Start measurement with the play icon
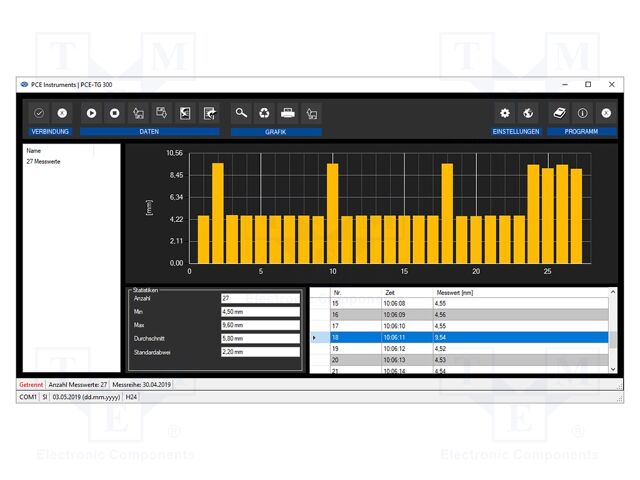Image resolution: width=640 pixels, height=480 pixels. (91, 114)
